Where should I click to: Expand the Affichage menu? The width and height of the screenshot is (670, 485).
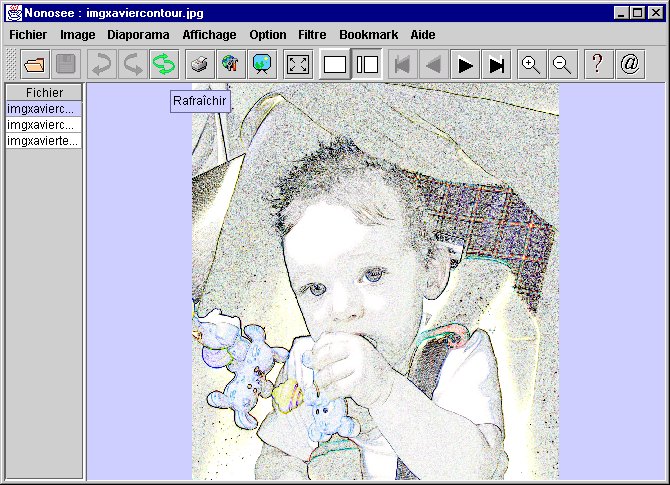click(x=209, y=35)
